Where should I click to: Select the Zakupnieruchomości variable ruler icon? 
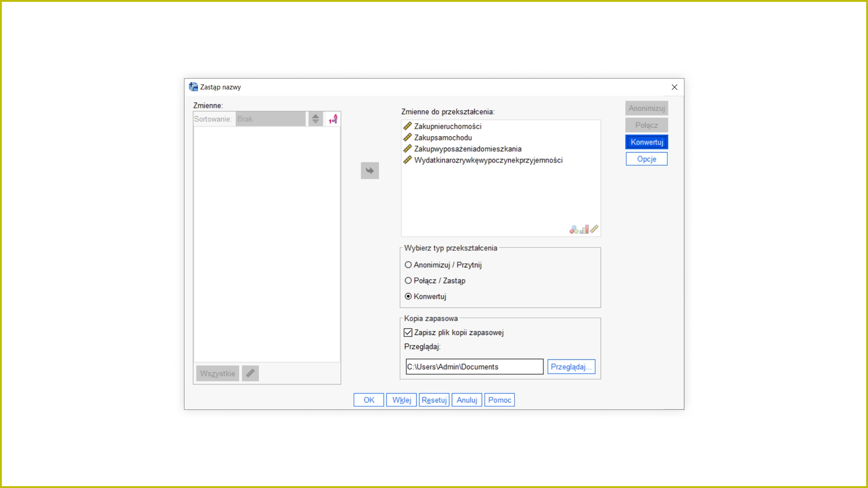point(407,126)
